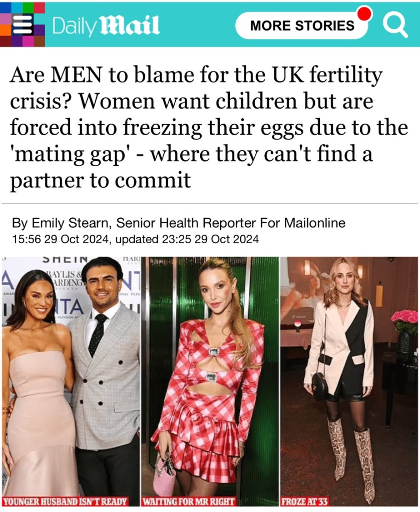Open the hamburger menu icon

tap(22, 26)
